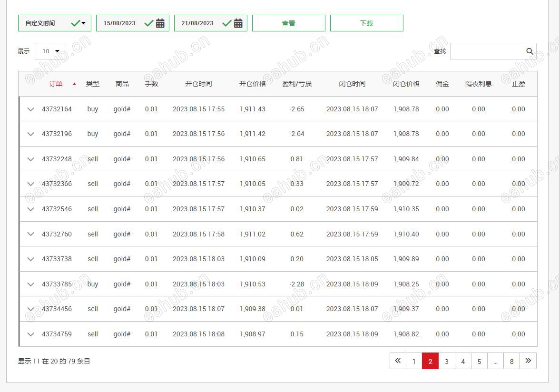This screenshot has width=559, height=392.
Task: Expand details for order 43734759
Action: [30, 334]
